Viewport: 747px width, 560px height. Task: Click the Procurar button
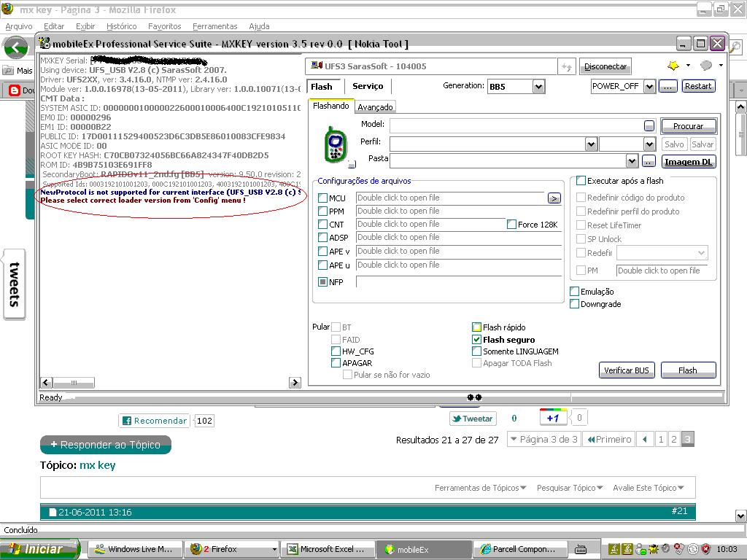point(689,126)
